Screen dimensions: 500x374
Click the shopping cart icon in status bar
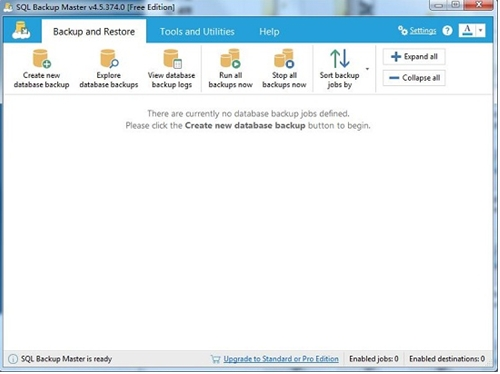[215, 359]
